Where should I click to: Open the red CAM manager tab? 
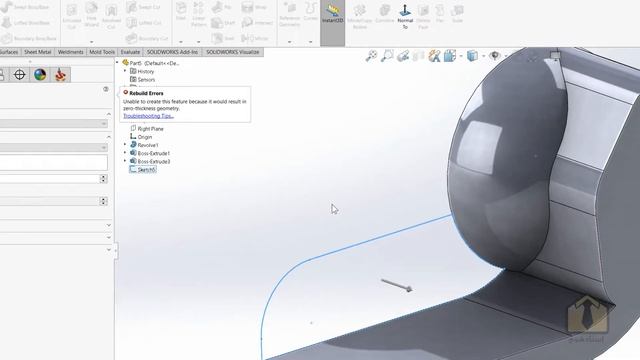(60, 75)
